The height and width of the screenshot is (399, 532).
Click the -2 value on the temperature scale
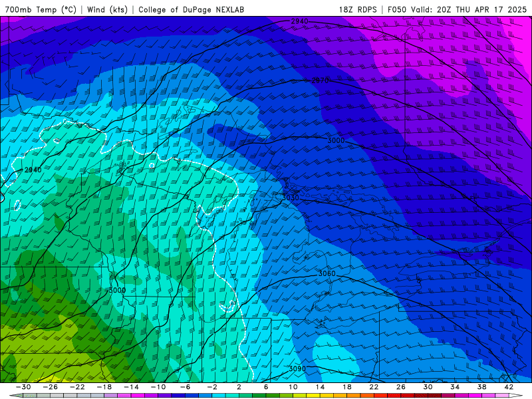click(212, 387)
